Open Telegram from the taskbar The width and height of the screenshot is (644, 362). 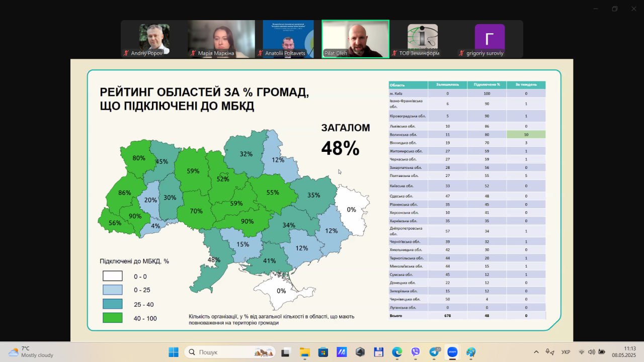coord(434,352)
